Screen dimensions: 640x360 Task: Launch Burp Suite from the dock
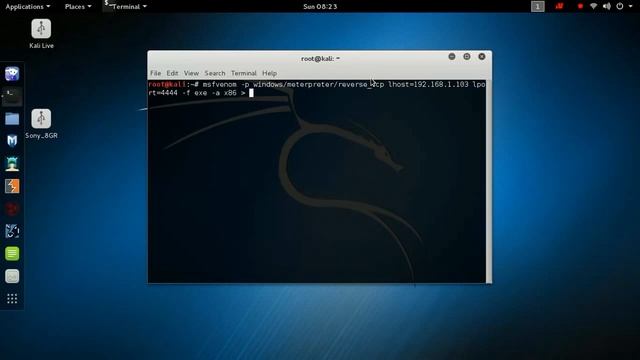[x=12, y=186]
